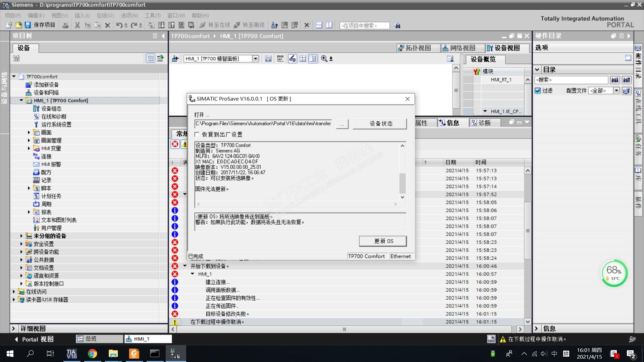
Task: Click the Update OS button
Action: click(383, 241)
